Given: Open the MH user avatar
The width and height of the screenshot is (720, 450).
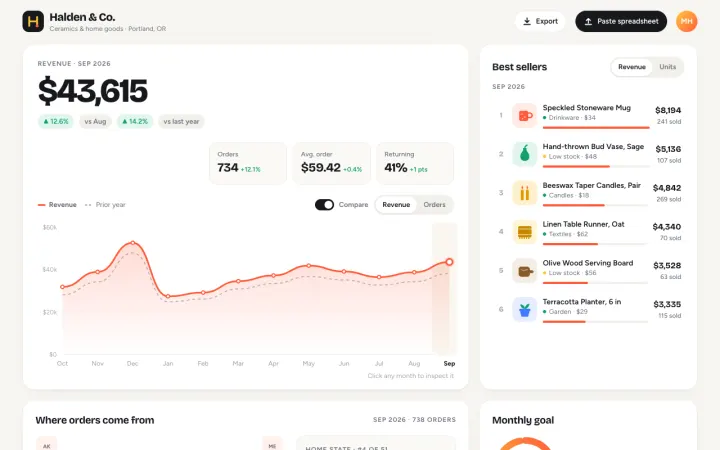Looking at the screenshot, I should point(686,21).
